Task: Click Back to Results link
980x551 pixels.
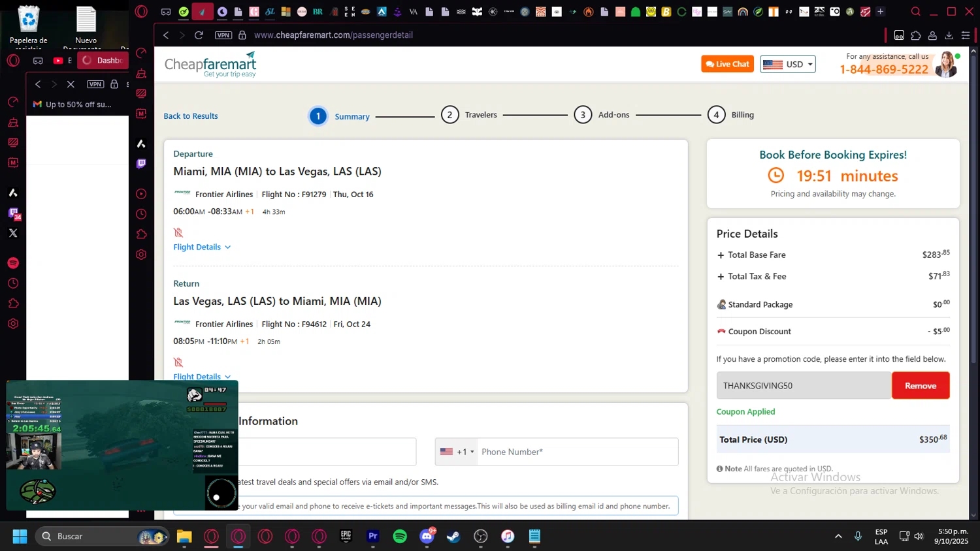Action: pyautogui.click(x=191, y=116)
